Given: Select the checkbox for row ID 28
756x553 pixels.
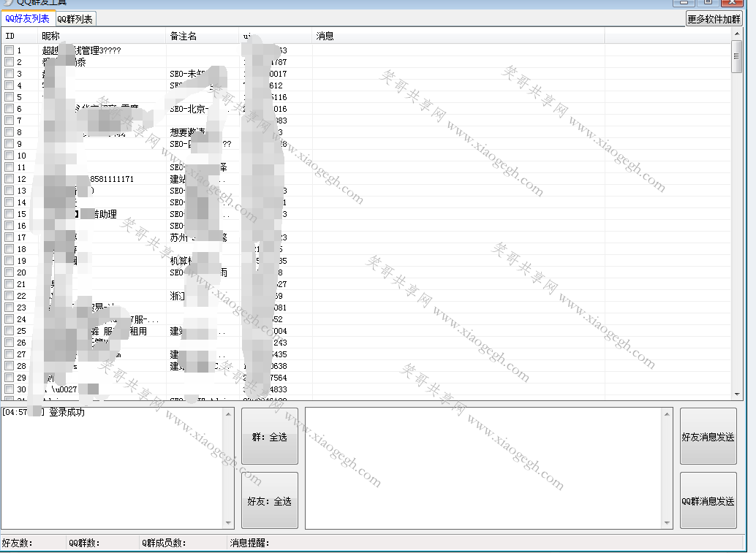Looking at the screenshot, I should [10, 365].
